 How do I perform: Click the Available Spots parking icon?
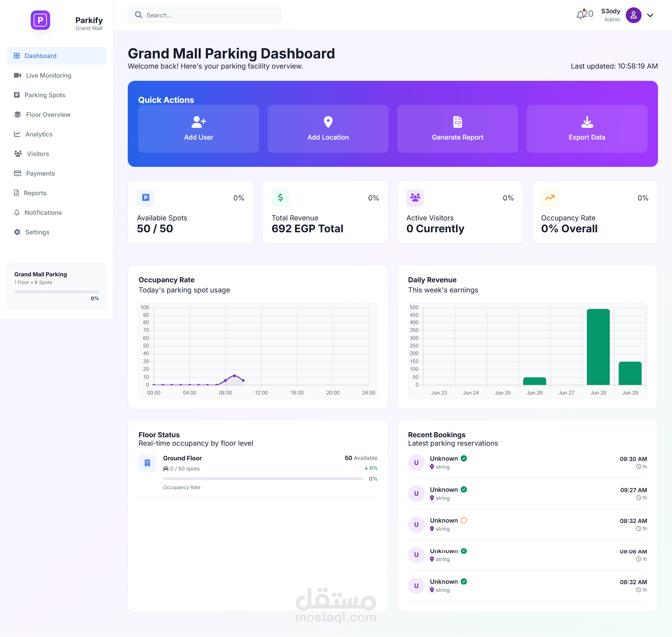click(146, 198)
